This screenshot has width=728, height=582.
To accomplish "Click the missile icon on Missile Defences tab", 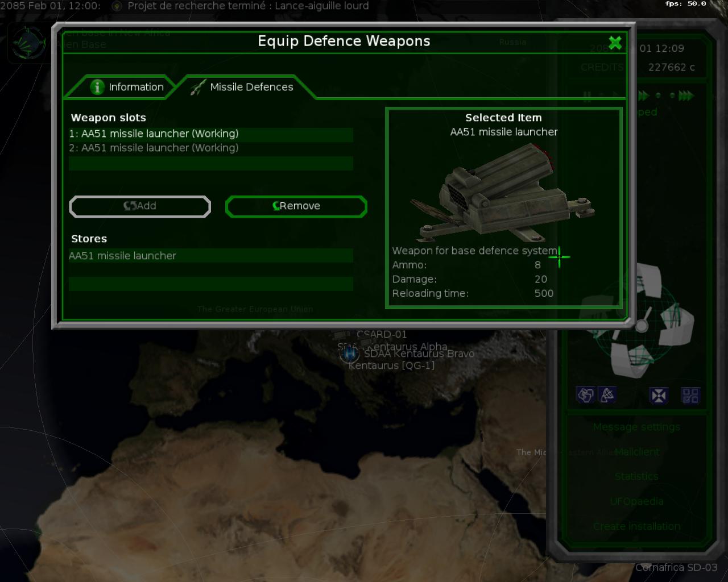I will pos(198,87).
